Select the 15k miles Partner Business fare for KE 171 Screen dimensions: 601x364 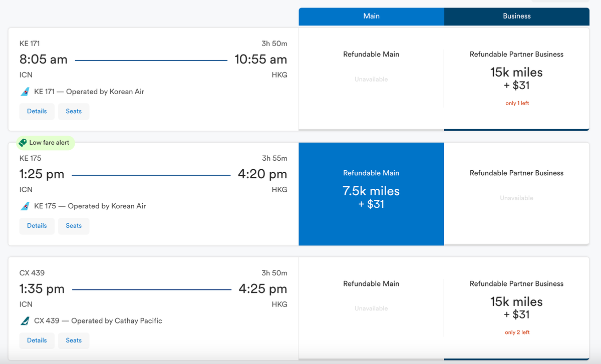pyautogui.click(x=516, y=78)
